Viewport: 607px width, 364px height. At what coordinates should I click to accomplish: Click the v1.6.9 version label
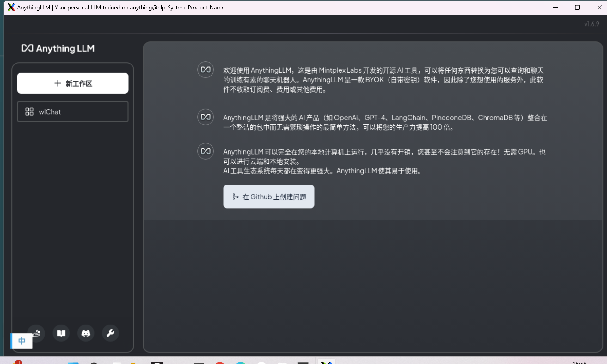point(591,24)
